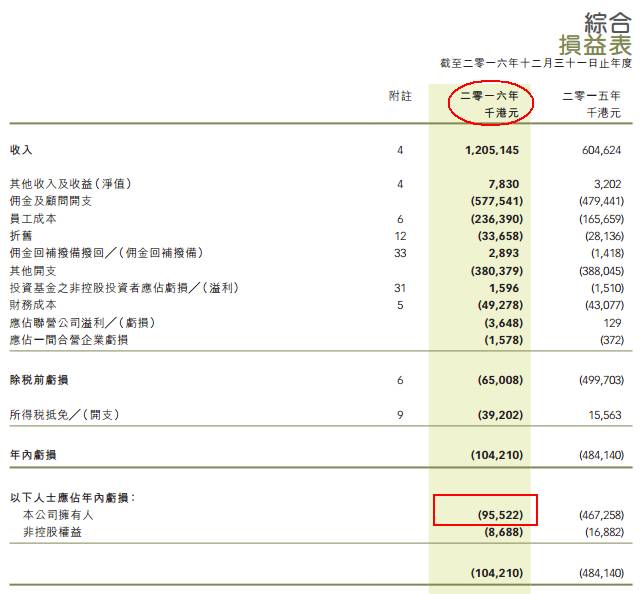Select note number 33
Screen dimensions: 641x594
pos(400,253)
